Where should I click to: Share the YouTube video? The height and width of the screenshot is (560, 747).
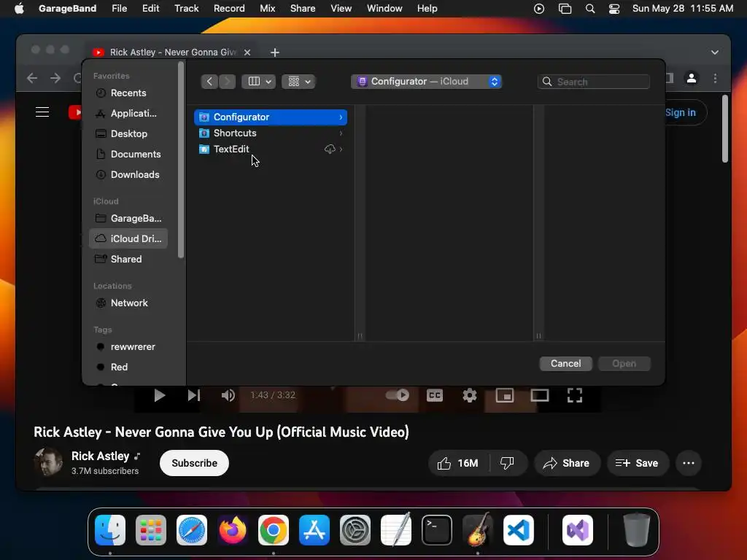(567, 463)
